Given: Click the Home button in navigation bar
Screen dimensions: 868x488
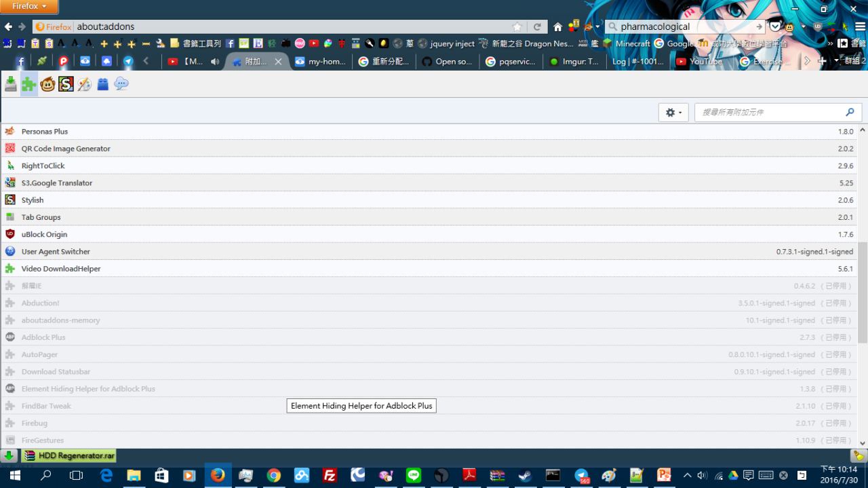Looking at the screenshot, I should coord(557,27).
